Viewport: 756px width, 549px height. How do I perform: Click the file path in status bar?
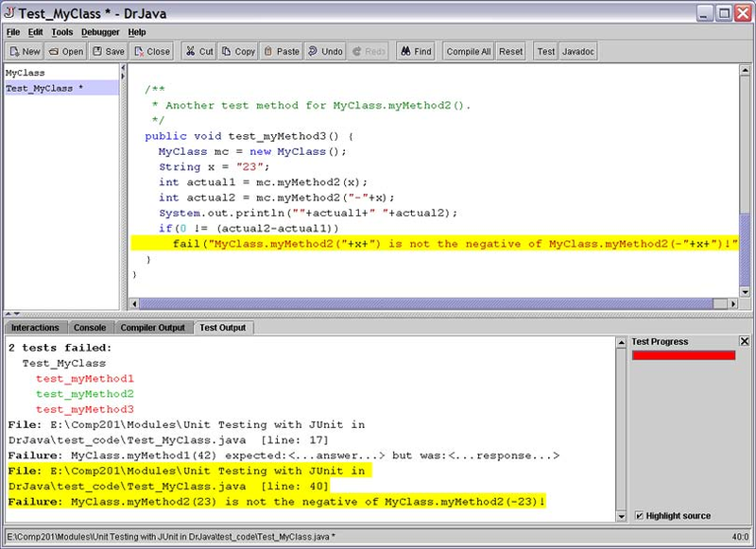[171, 537]
